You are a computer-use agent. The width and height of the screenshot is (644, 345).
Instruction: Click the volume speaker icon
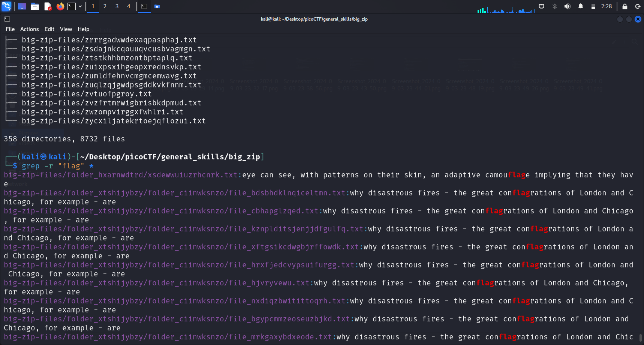coord(567,6)
